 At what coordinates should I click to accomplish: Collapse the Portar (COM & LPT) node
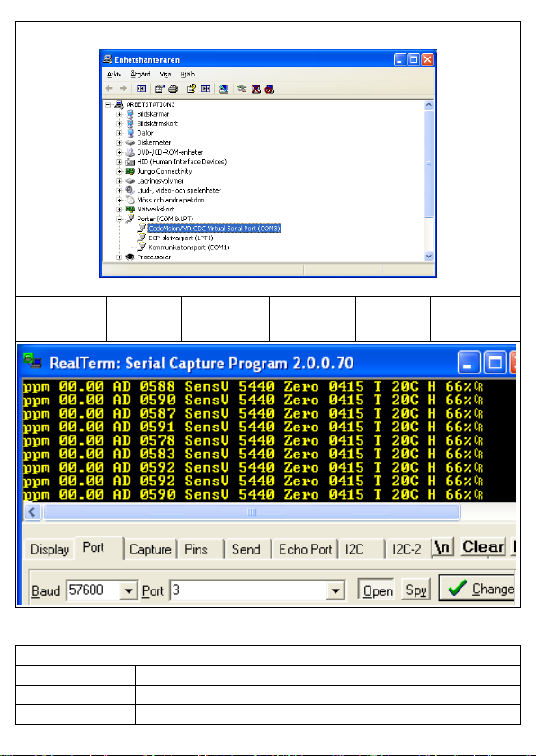(x=119, y=219)
